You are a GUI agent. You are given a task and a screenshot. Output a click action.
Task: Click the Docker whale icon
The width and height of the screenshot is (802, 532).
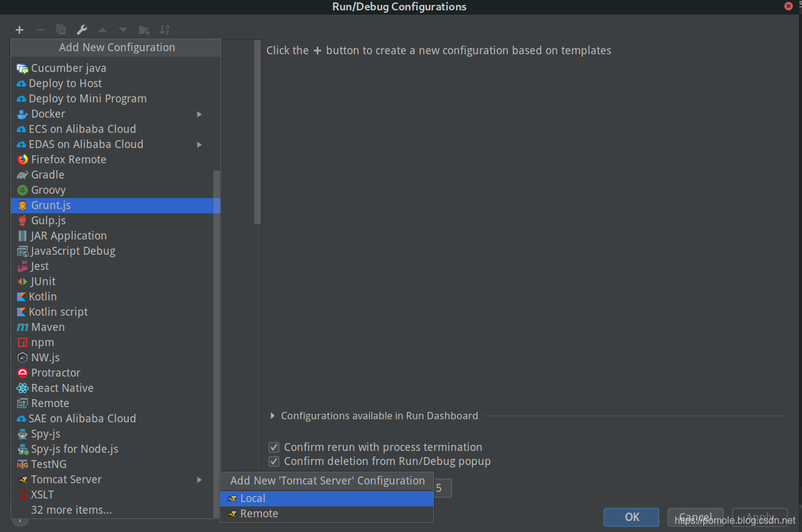23,114
